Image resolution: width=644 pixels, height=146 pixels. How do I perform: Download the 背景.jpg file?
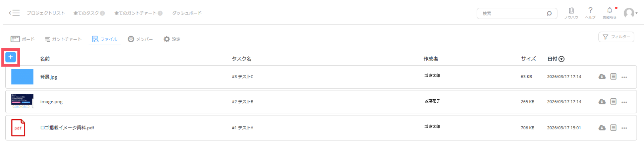point(602,77)
